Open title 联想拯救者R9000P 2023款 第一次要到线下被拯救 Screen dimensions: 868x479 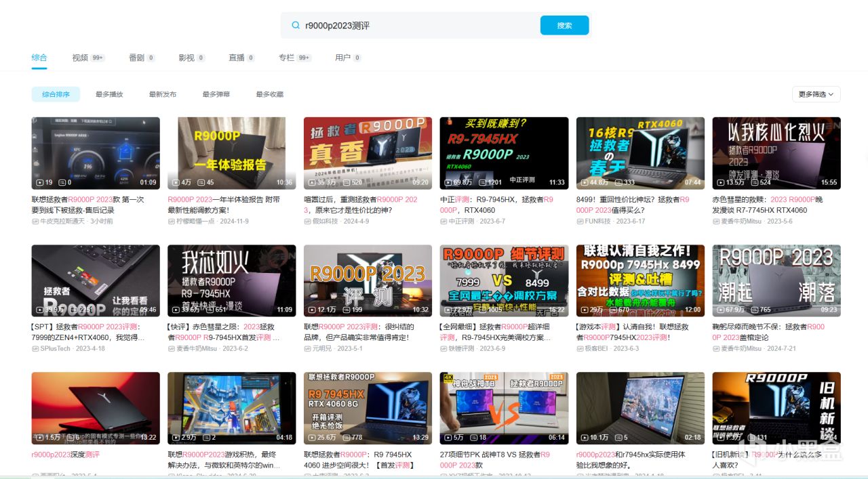point(89,205)
